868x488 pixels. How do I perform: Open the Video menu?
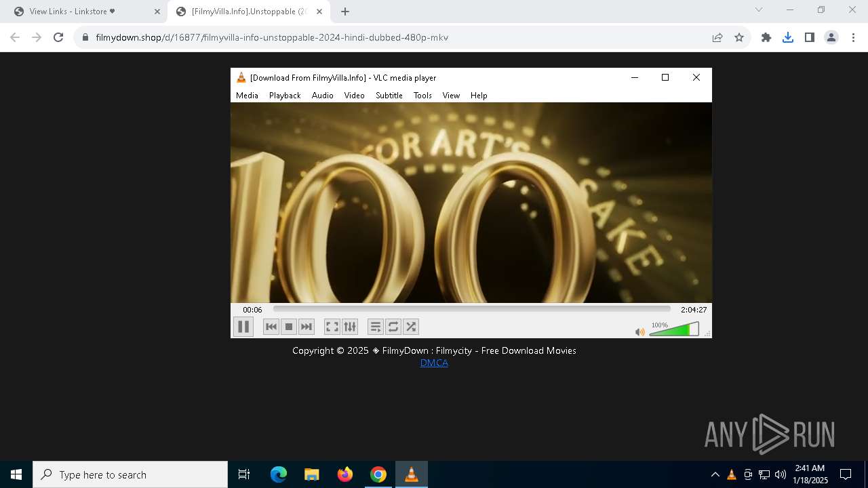coord(354,96)
